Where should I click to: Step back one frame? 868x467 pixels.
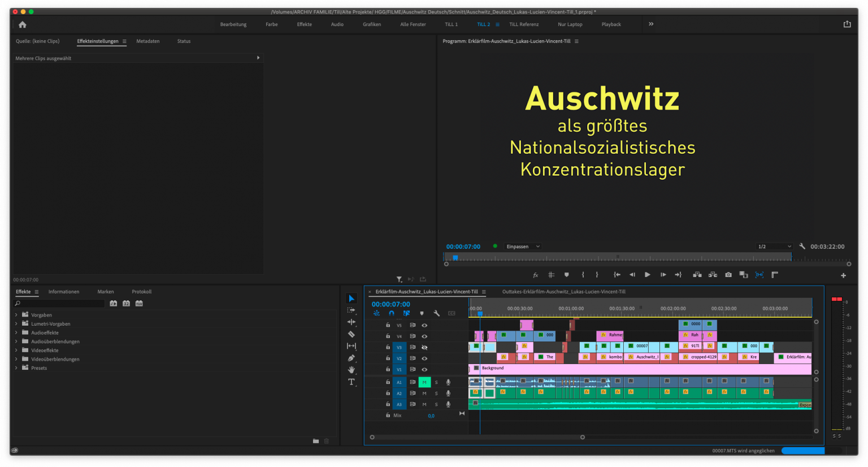pos(632,275)
